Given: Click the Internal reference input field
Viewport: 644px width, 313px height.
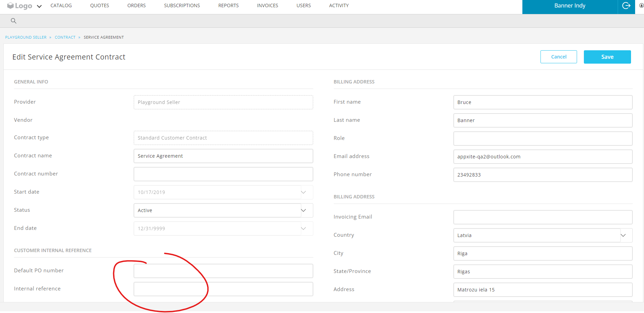Looking at the screenshot, I should coord(223,289).
